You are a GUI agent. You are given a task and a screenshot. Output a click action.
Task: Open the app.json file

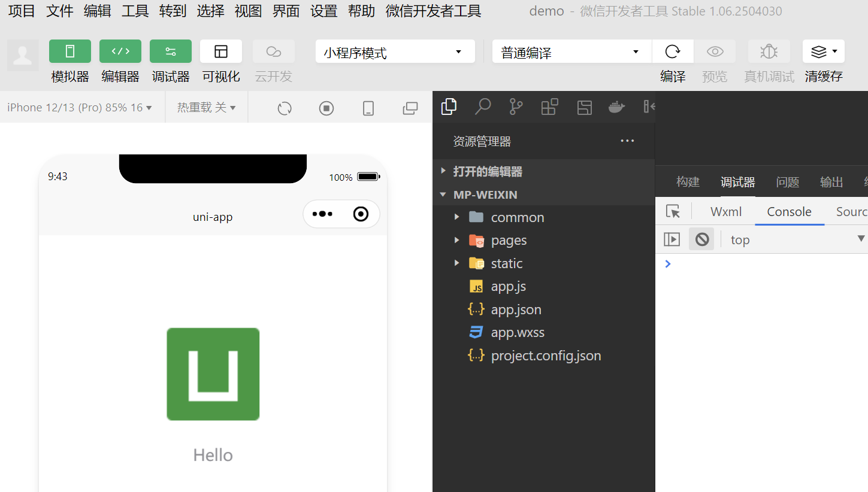tap(516, 309)
